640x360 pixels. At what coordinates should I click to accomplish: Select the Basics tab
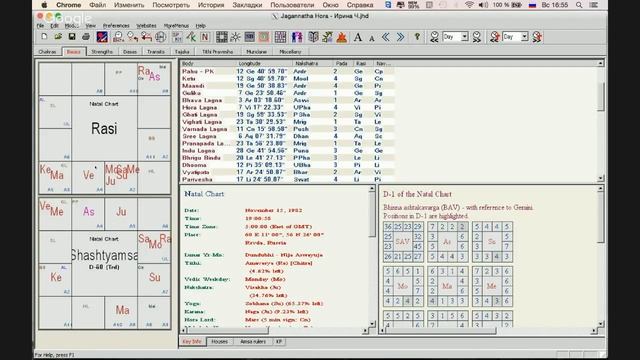point(73,52)
